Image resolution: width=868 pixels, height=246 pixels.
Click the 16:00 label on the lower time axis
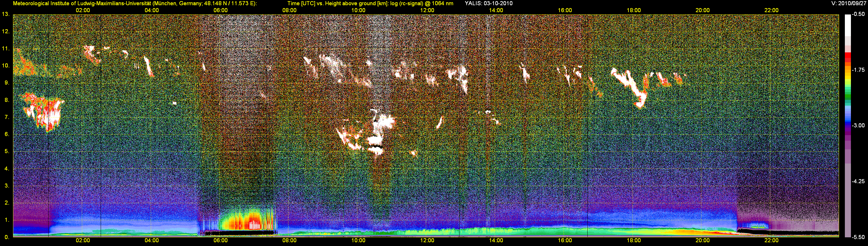[x=565, y=241]
